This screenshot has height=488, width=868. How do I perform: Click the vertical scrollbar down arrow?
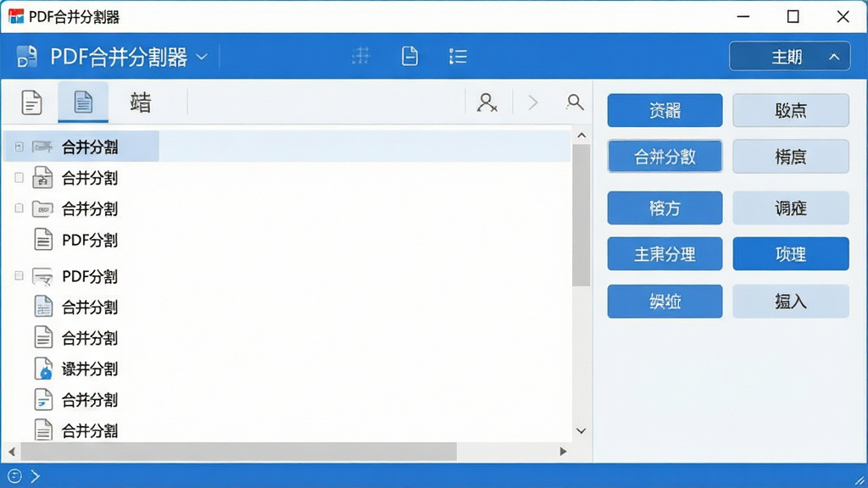[x=581, y=431]
